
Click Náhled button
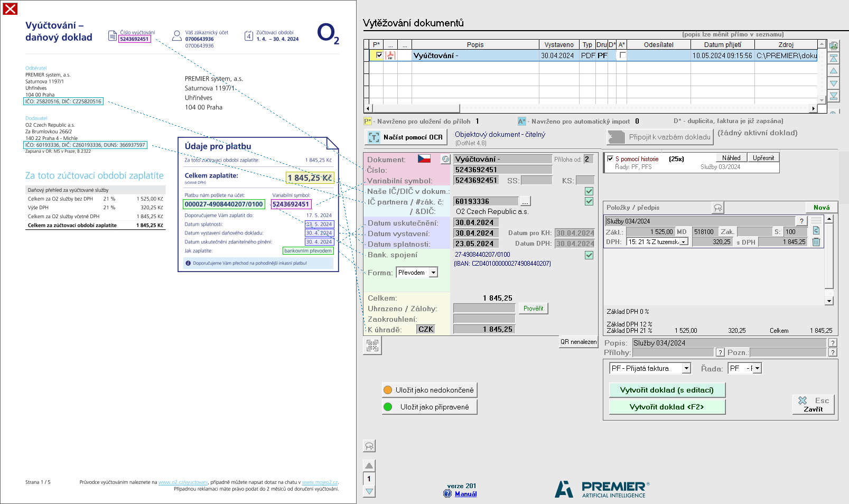731,158
